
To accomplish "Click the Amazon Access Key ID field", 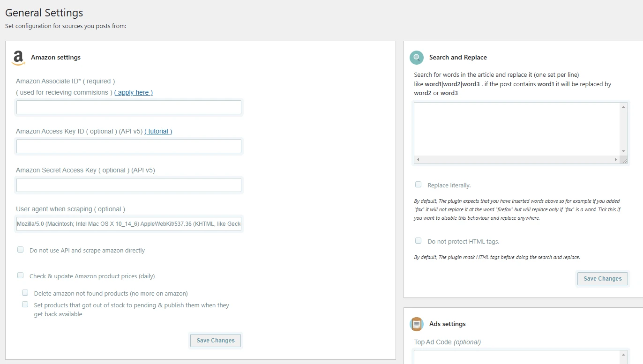I will click(x=129, y=146).
